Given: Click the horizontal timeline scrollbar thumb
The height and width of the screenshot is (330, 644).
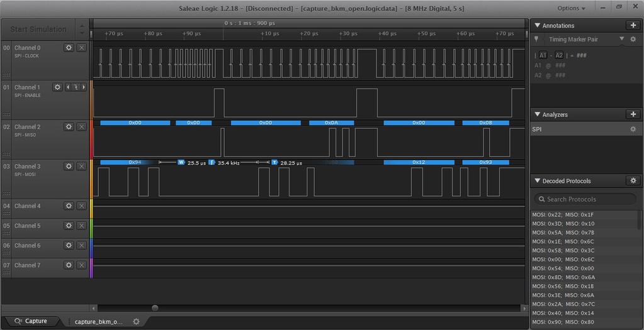Looking at the screenshot, I should 155,308.
